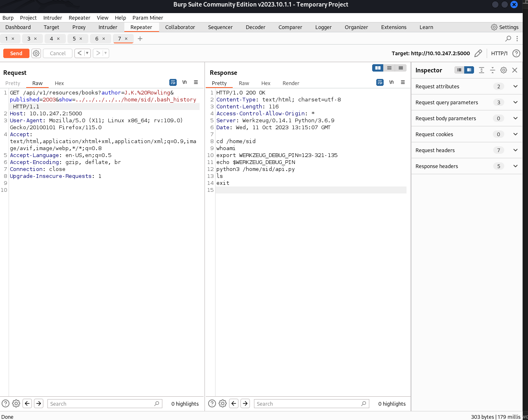
Task: Open Repeater send settings gear
Action: [36, 54]
